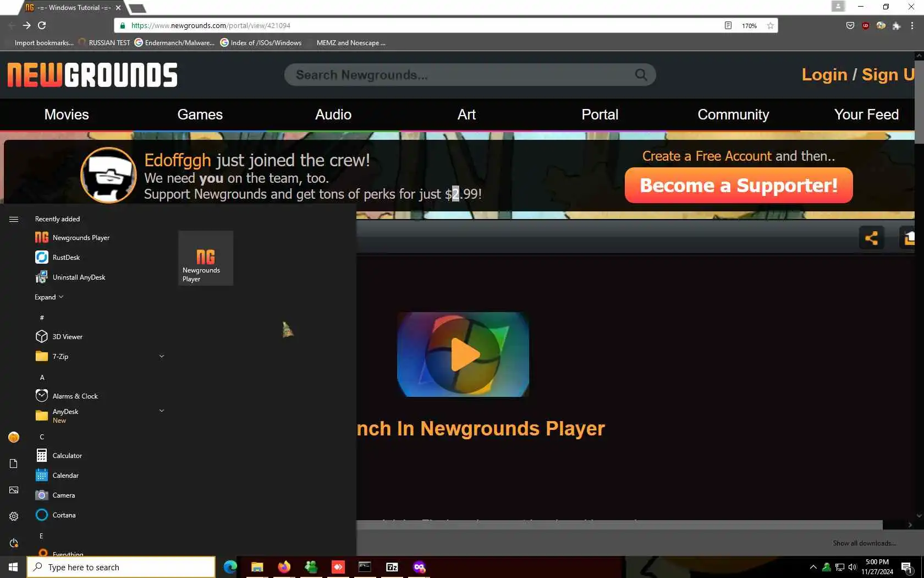Open the Art menu
The width and height of the screenshot is (924, 578).
point(466,114)
